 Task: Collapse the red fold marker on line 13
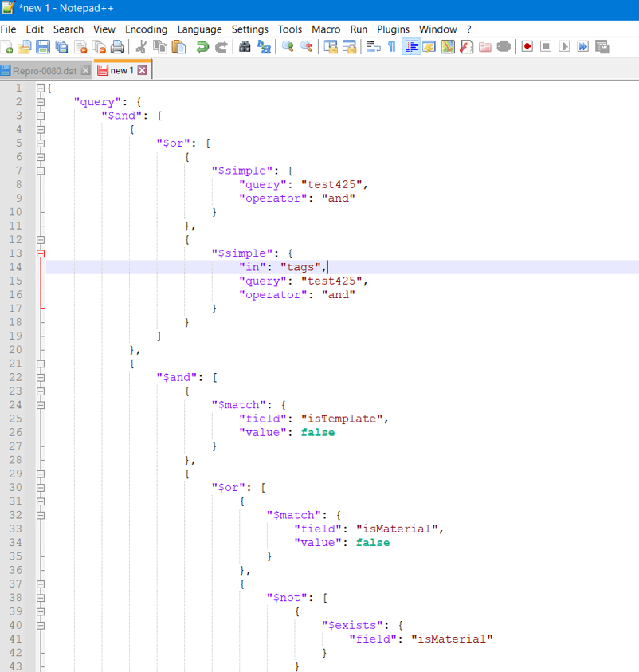coord(41,253)
